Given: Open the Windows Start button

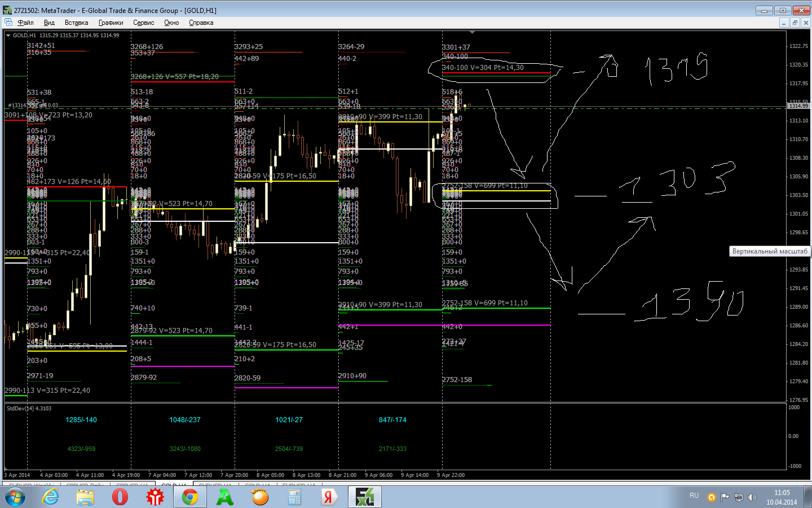Looking at the screenshot, I should coord(15,497).
